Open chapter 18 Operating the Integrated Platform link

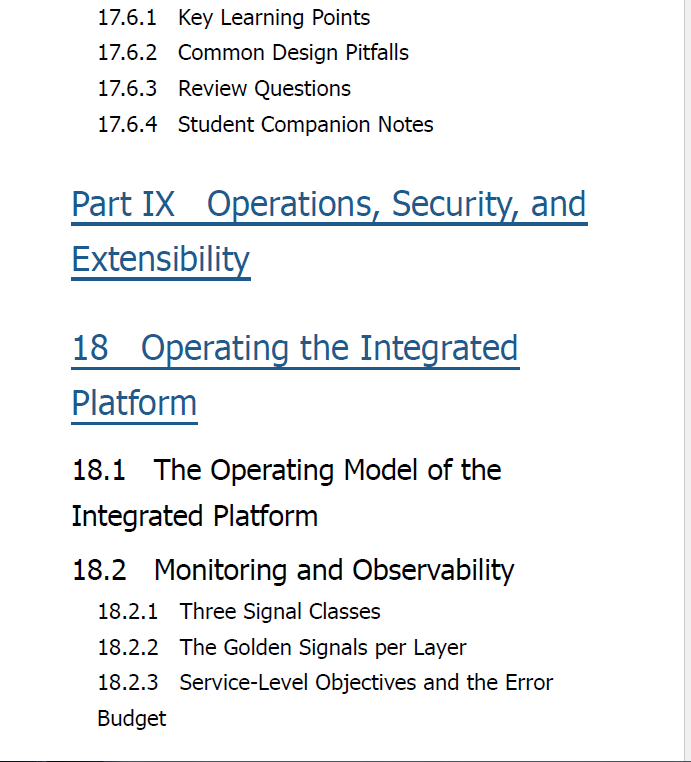(295, 375)
